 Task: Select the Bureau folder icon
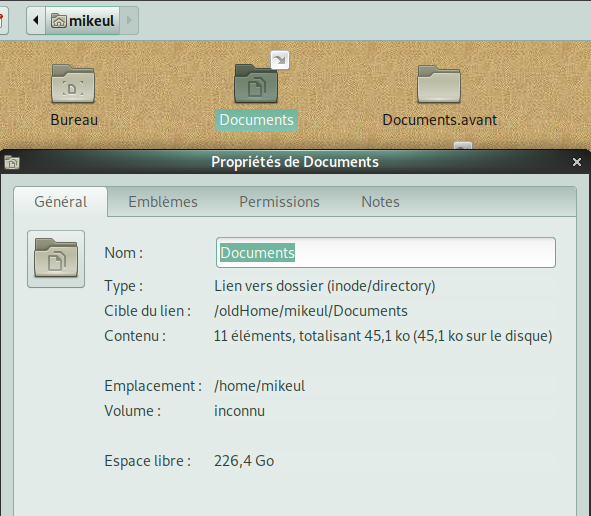(73, 84)
